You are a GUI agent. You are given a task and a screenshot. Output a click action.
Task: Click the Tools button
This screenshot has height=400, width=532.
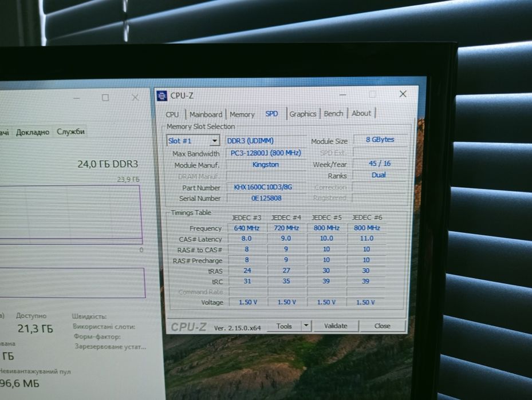[x=284, y=326]
